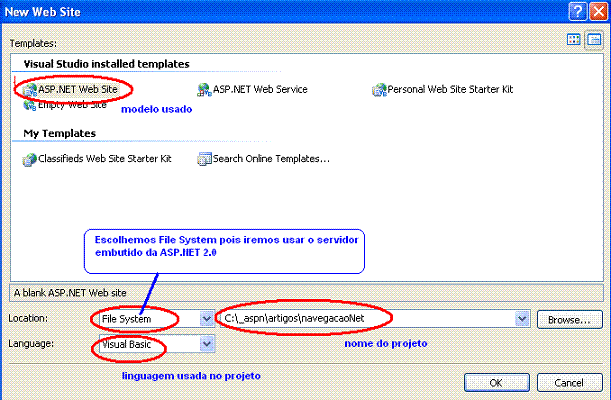Screen dimensions: 611x400
Task: Select the ASP.NET Web Service template icon
Action: [204, 90]
